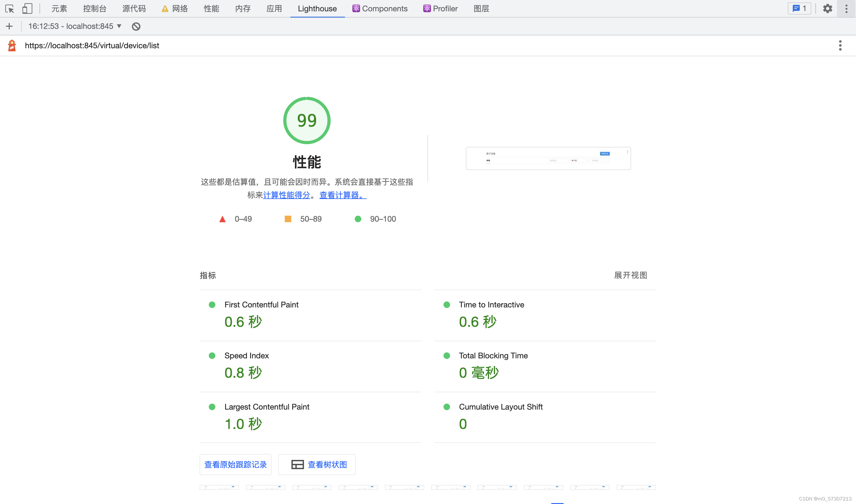Click the Speed Index metric label
The image size is (856, 504).
coord(247,355)
